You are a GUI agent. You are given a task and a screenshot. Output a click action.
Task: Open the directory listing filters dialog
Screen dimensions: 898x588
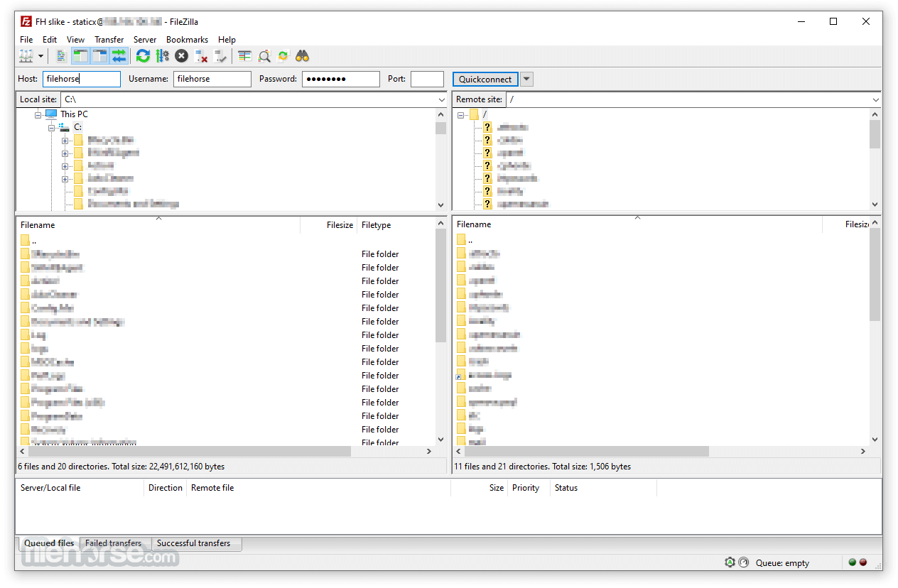pos(245,56)
